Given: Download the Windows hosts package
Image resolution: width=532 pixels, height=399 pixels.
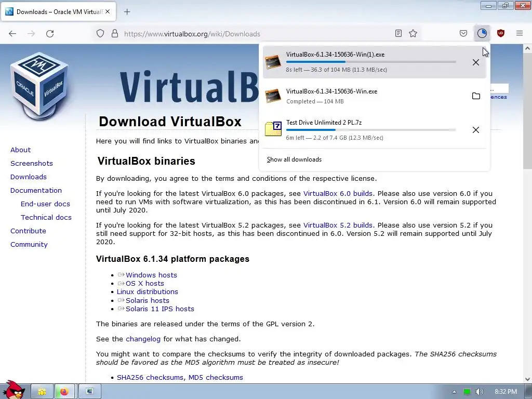Looking at the screenshot, I should [151, 275].
